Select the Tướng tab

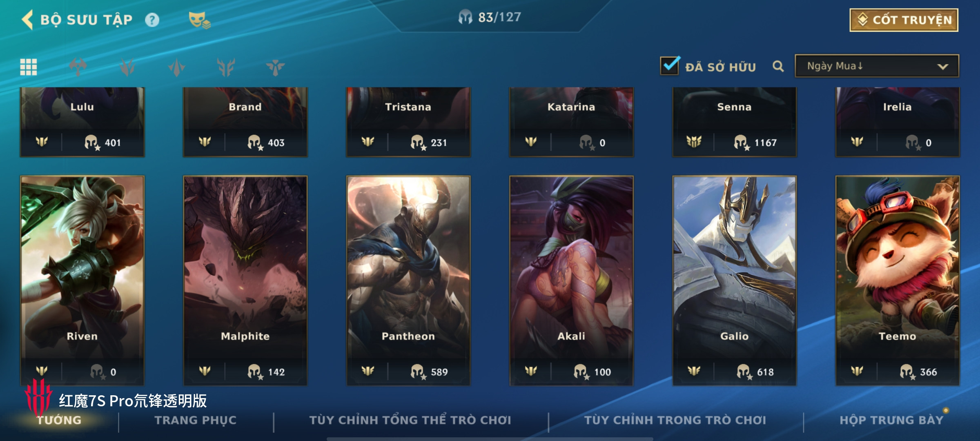[59, 420]
